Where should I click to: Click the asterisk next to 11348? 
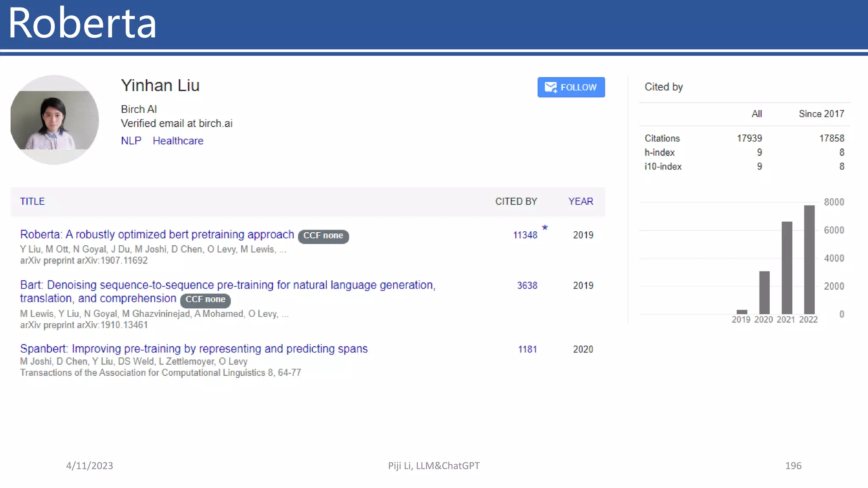coord(545,228)
